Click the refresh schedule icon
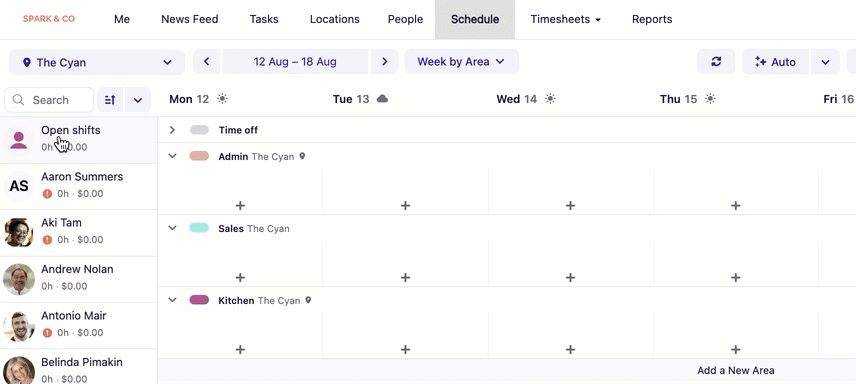Image resolution: width=856 pixels, height=384 pixels. 716,62
